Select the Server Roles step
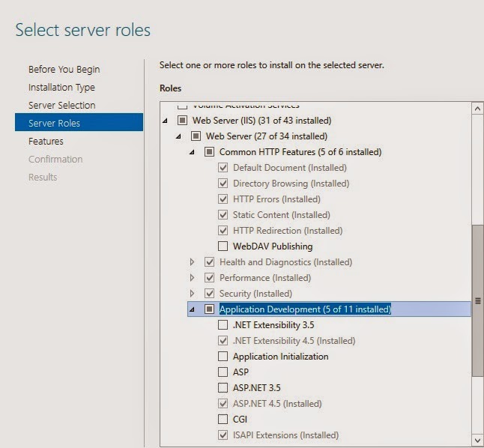 point(79,122)
